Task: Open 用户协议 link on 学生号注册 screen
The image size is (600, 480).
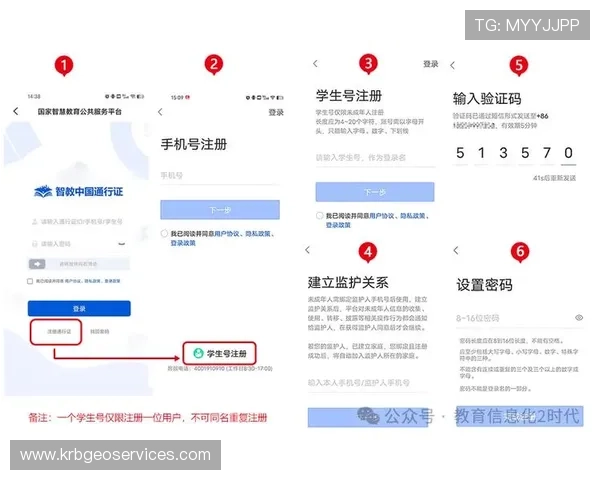Action: click(382, 216)
